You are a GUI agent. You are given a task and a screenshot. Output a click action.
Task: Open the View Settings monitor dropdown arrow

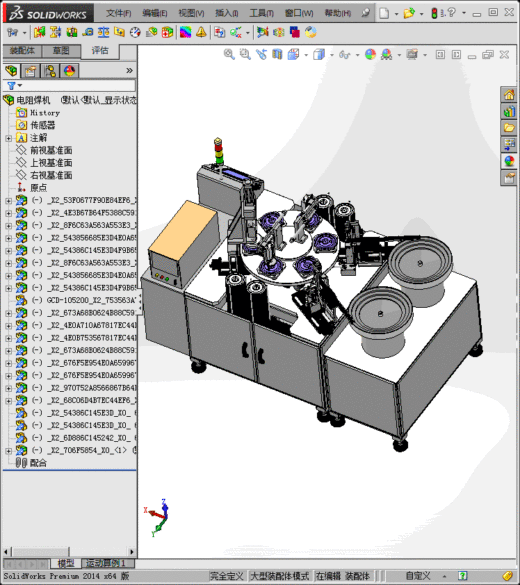click(x=425, y=55)
